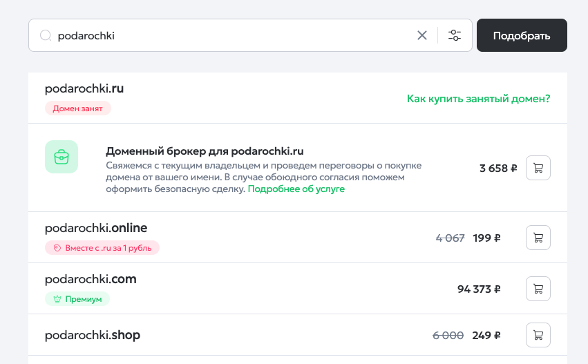
Task: Click crossed-out 6 000 old price
Action: pos(448,335)
